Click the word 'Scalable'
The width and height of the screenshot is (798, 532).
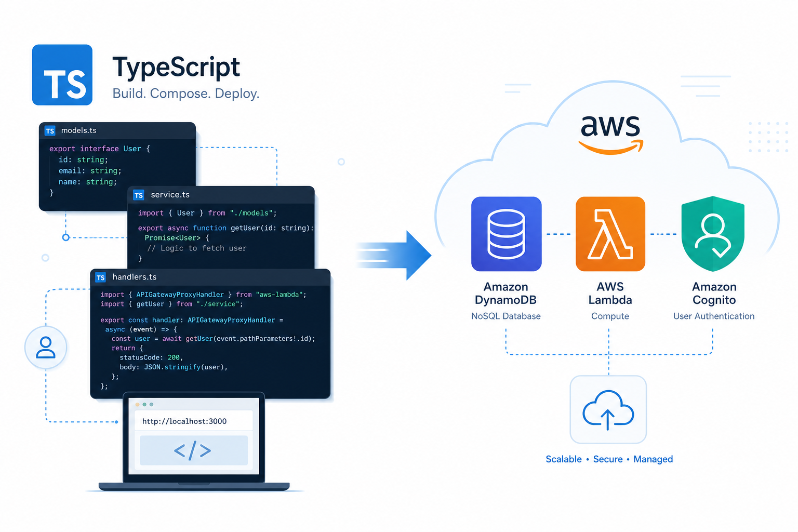pos(564,459)
